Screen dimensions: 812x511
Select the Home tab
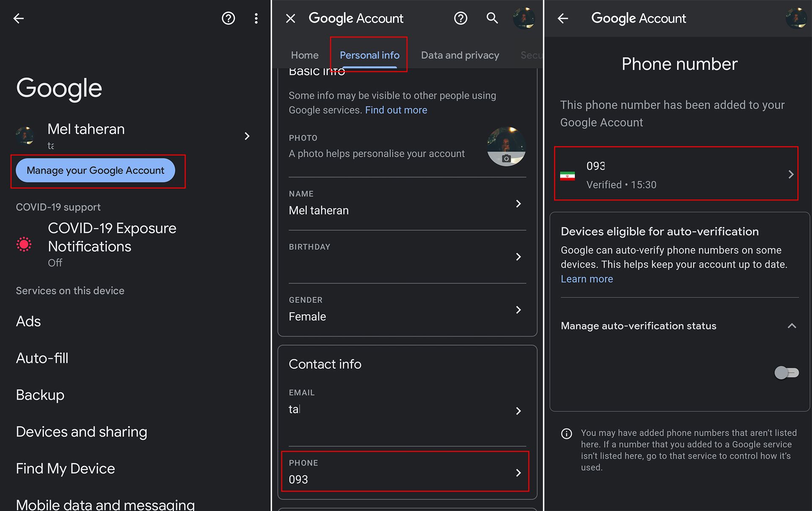click(304, 55)
